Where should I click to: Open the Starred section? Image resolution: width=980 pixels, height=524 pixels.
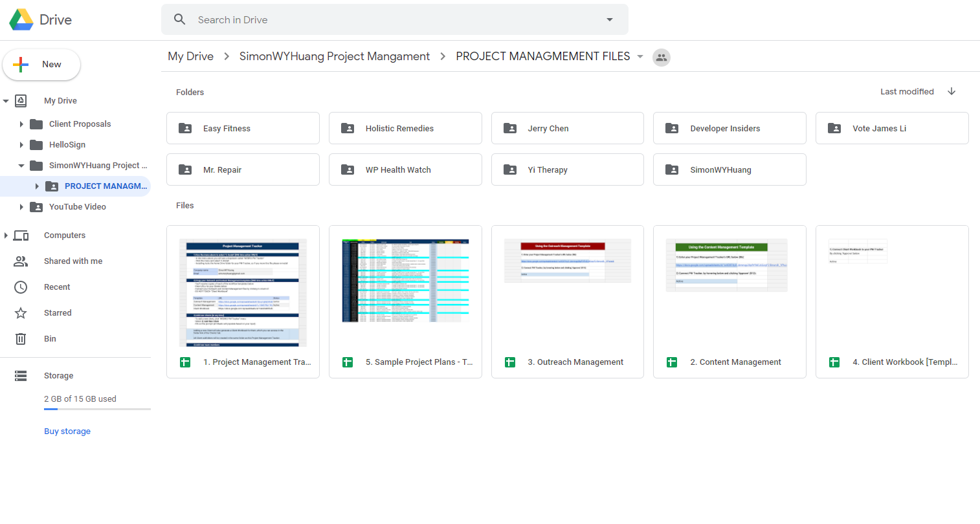pos(58,313)
